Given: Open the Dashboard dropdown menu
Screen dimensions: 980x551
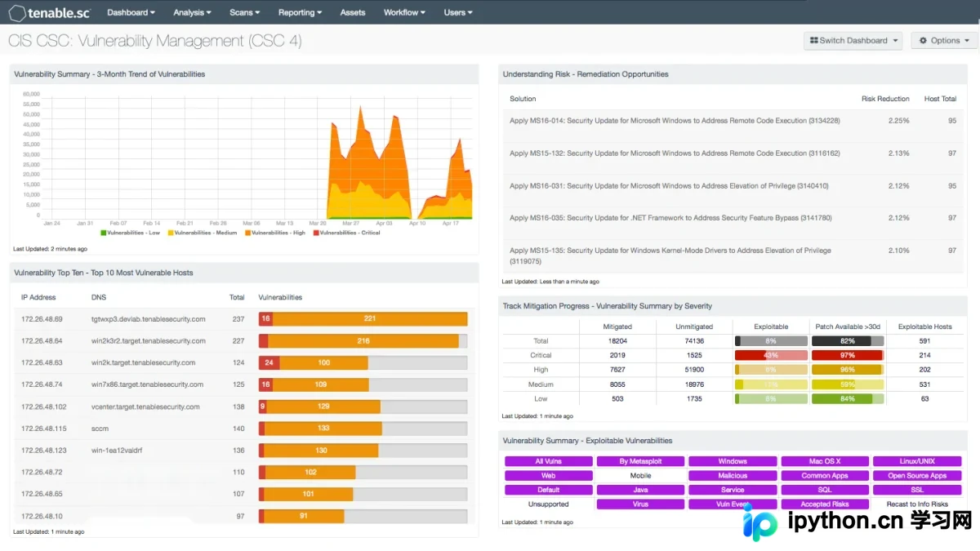Looking at the screenshot, I should (131, 12).
